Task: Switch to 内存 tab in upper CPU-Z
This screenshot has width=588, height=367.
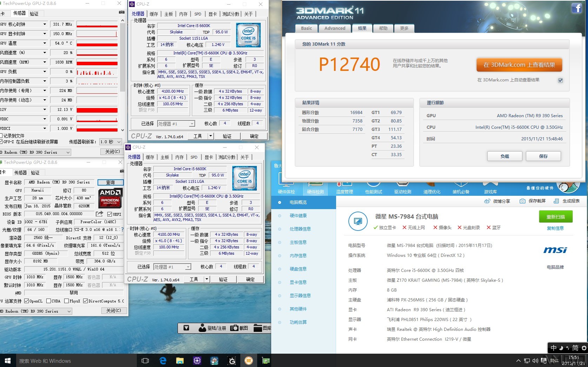Action: coord(183,14)
